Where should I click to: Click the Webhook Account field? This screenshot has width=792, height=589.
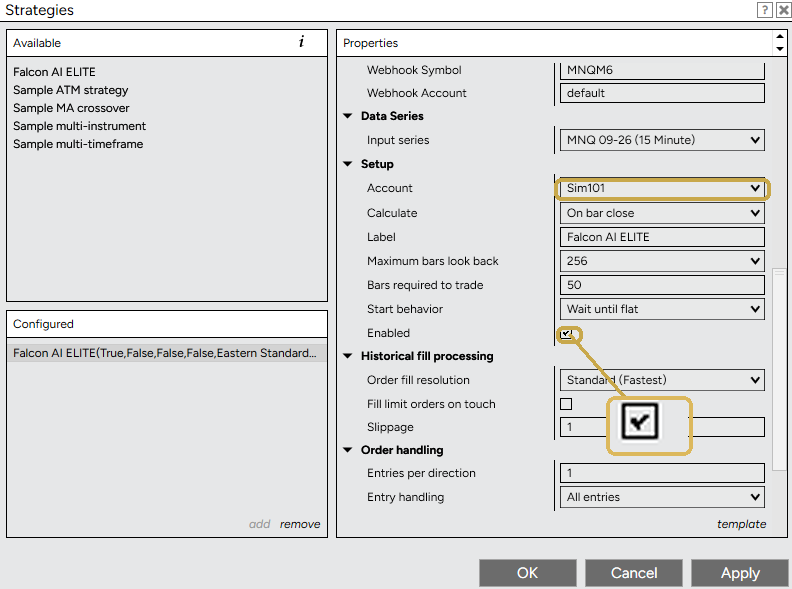click(662, 93)
